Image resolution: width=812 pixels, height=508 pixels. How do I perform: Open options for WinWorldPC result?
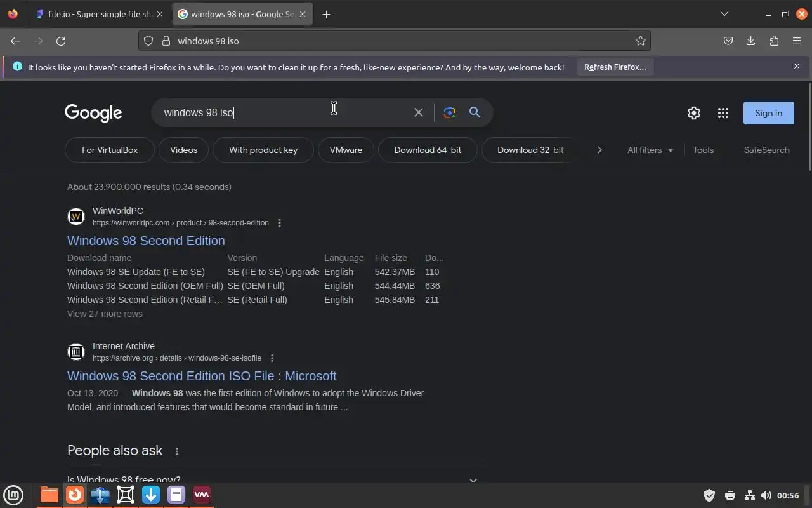(x=280, y=223)
